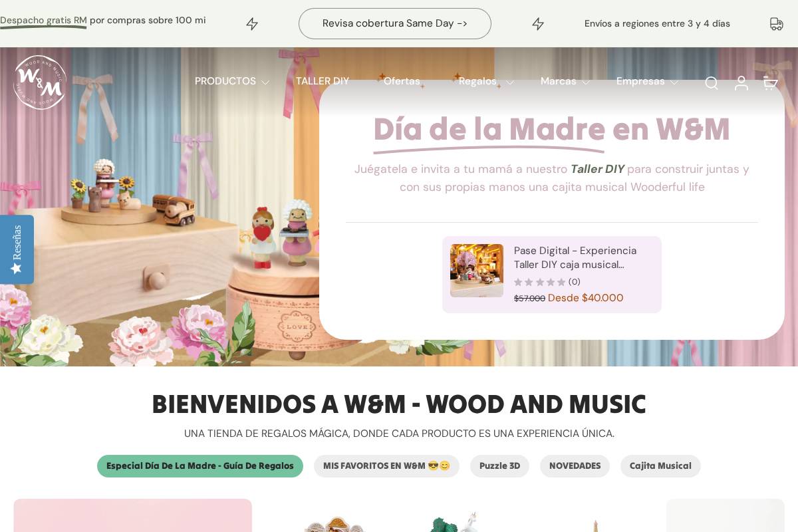Click the delivery truck icon in announcement bar
Viewport: 798px width, 532px height.
click(776, 24)
